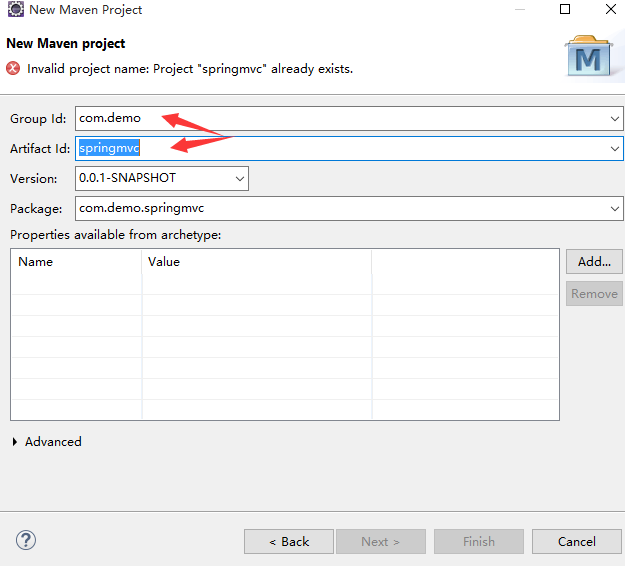Click the help question mark icon
Screen dimensions: 625x566
[x=26, y=540]
